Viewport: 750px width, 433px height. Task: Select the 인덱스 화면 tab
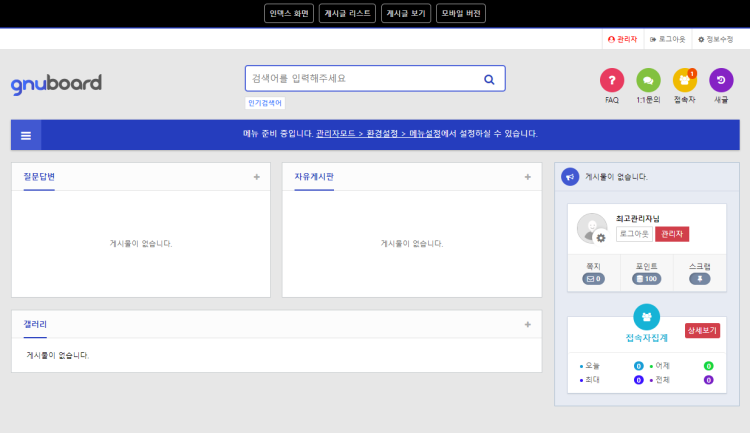289,13
